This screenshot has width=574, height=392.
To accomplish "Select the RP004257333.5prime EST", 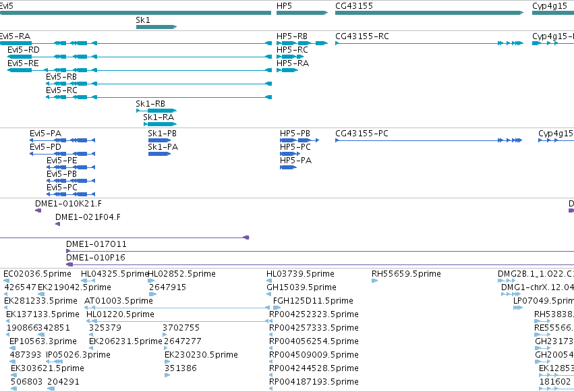I will [x=270, y=335].
